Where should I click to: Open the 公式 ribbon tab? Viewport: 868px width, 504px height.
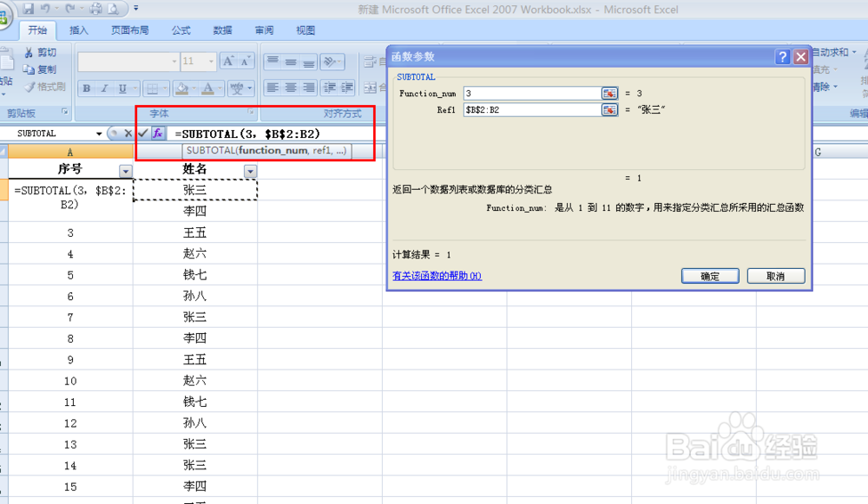coord(181,30)
